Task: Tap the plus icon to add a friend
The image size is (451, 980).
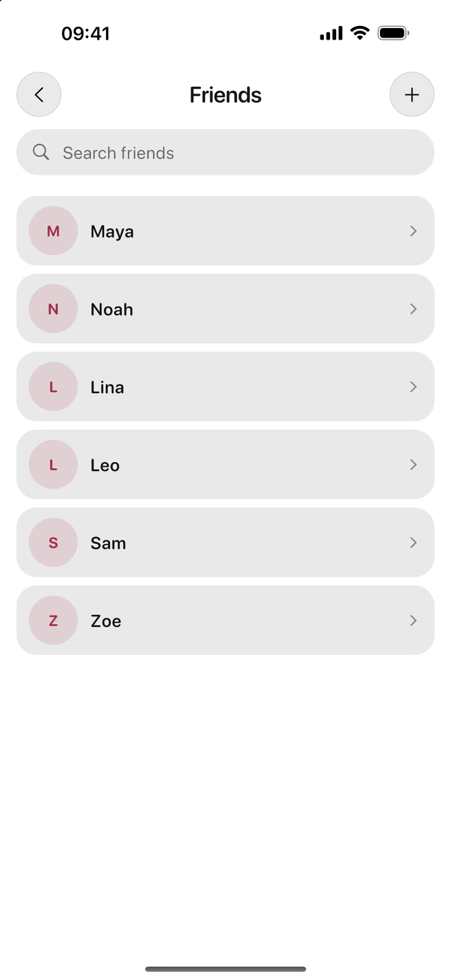Action: 412,94
